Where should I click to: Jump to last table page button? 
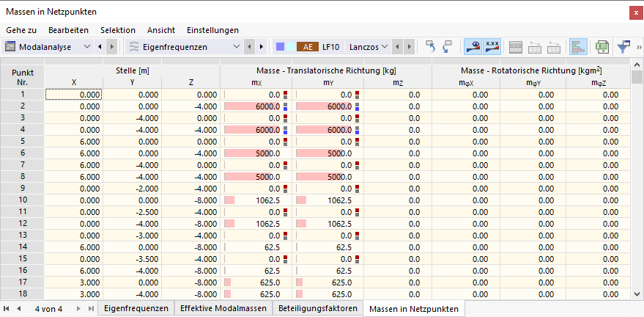click(91, 308)
